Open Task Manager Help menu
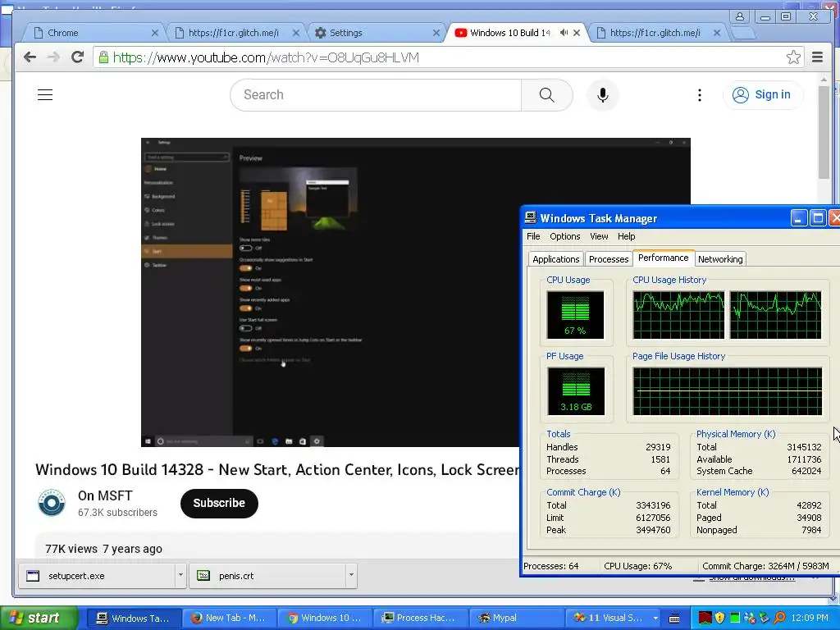 click(626, 236)
